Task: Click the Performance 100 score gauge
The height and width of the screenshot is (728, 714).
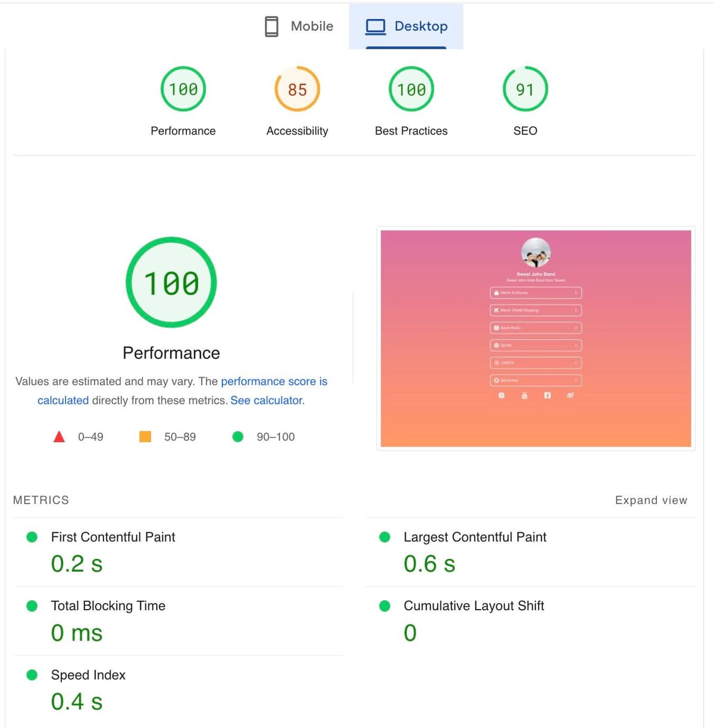Action: (183, 89)
